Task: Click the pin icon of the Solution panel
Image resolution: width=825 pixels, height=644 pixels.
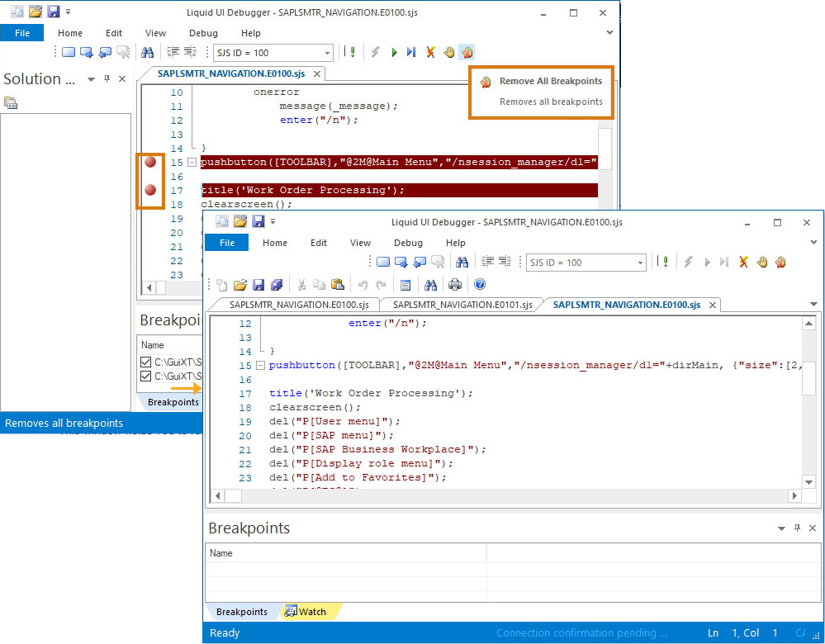Action: pyautogui.click(x=107, y=79)
